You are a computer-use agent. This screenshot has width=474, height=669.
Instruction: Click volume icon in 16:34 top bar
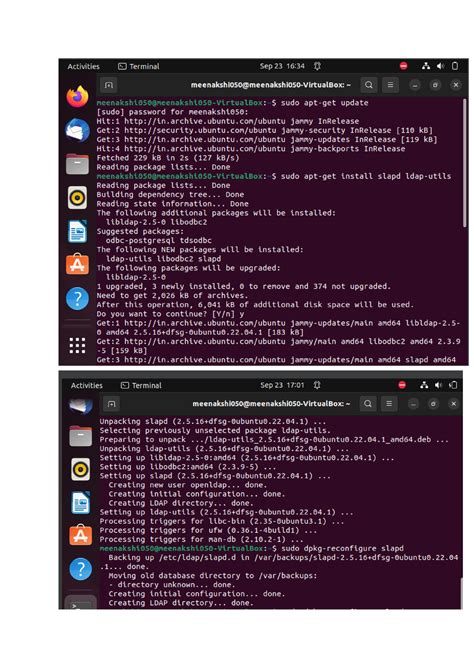[x=440, y=66]
